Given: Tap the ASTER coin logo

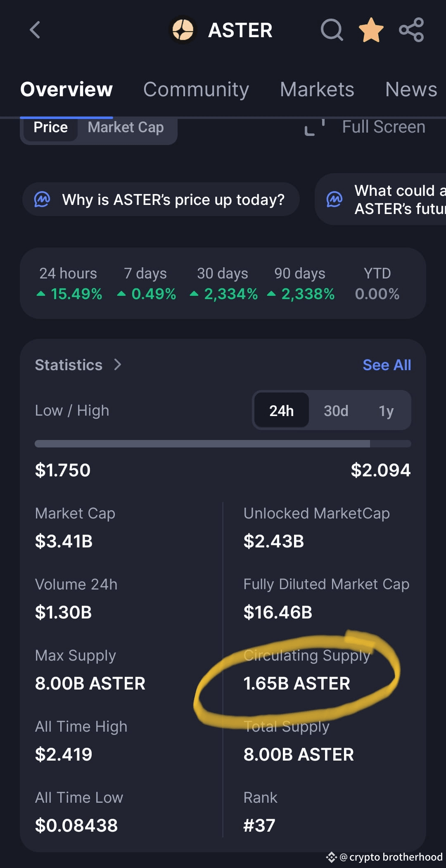Looking at the screenshot, I should [x=183, y=30].
